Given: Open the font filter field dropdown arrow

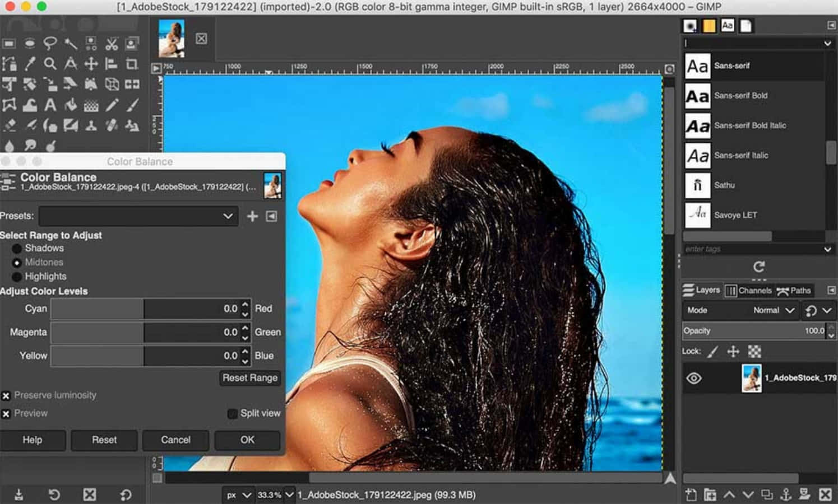Looking at the screenshot, I should click(827, 44).
